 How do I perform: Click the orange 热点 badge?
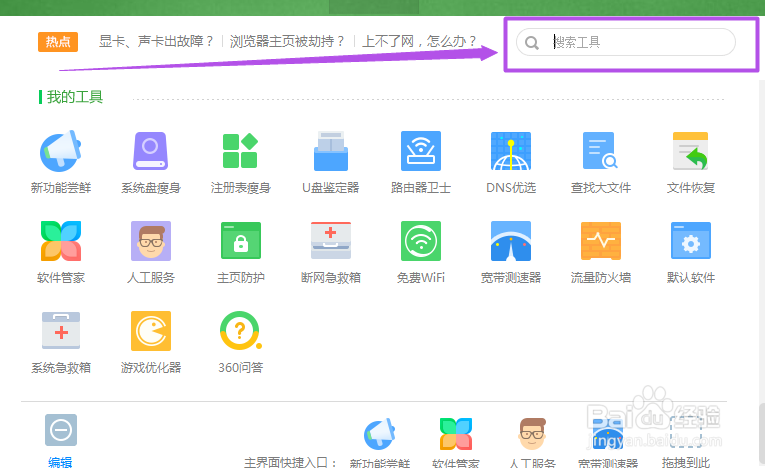click(58, 42)
